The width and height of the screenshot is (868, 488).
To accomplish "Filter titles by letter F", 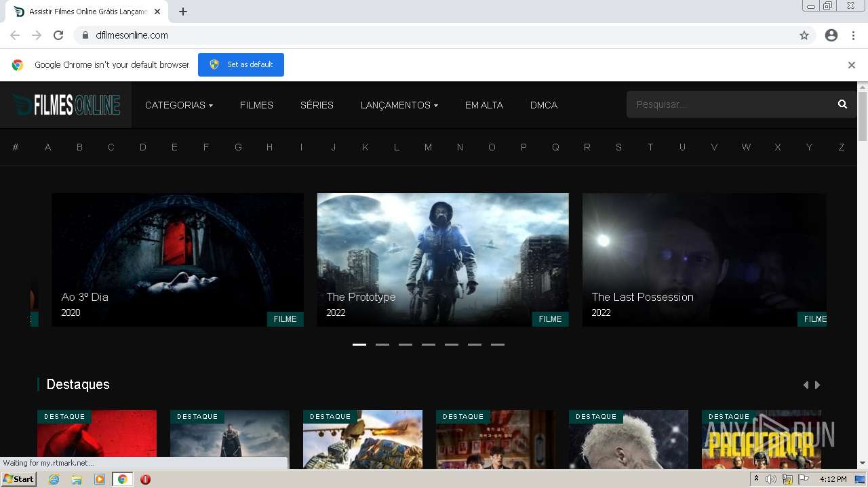I will (206, 147).
